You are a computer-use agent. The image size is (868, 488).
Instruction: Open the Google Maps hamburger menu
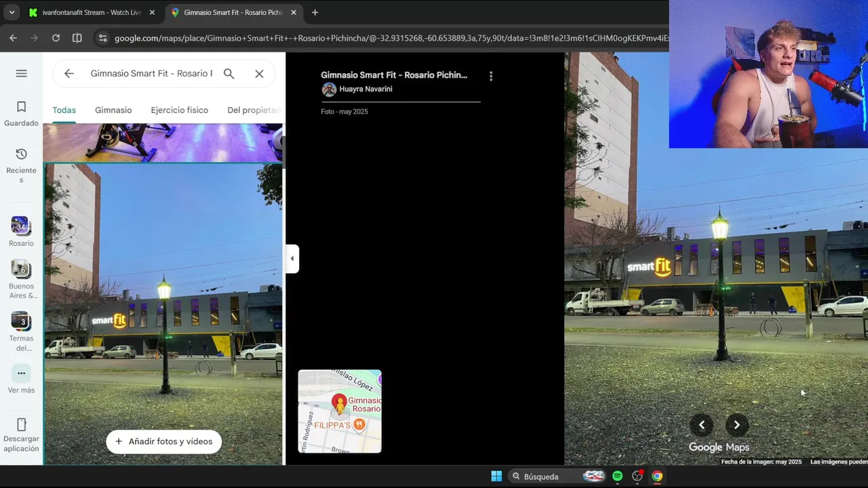click(x=21, y=73)
